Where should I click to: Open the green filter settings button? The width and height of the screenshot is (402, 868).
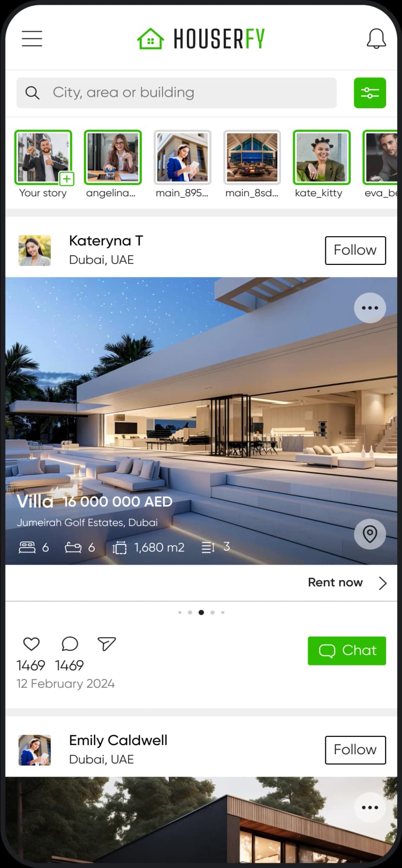click(x=370, y=93)
